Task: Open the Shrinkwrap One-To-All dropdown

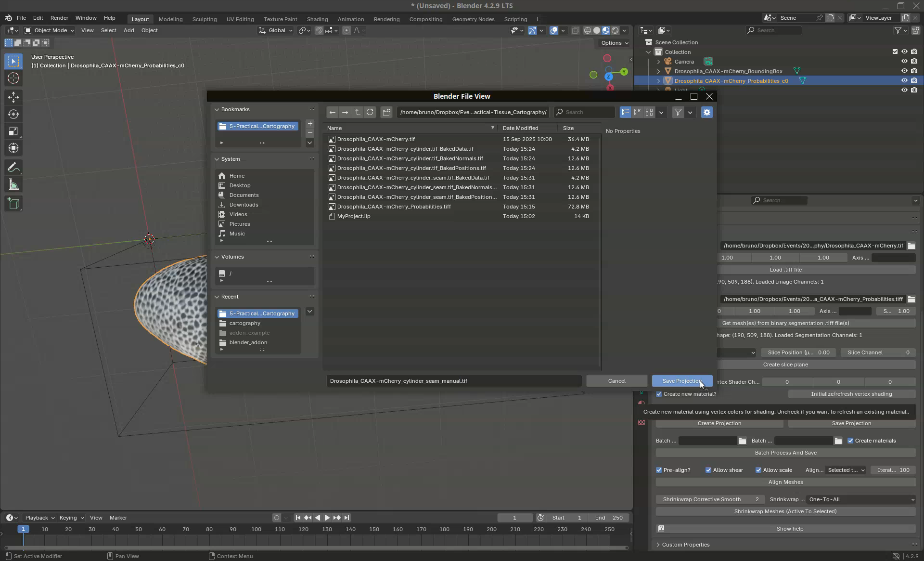Action: point(861,499)
